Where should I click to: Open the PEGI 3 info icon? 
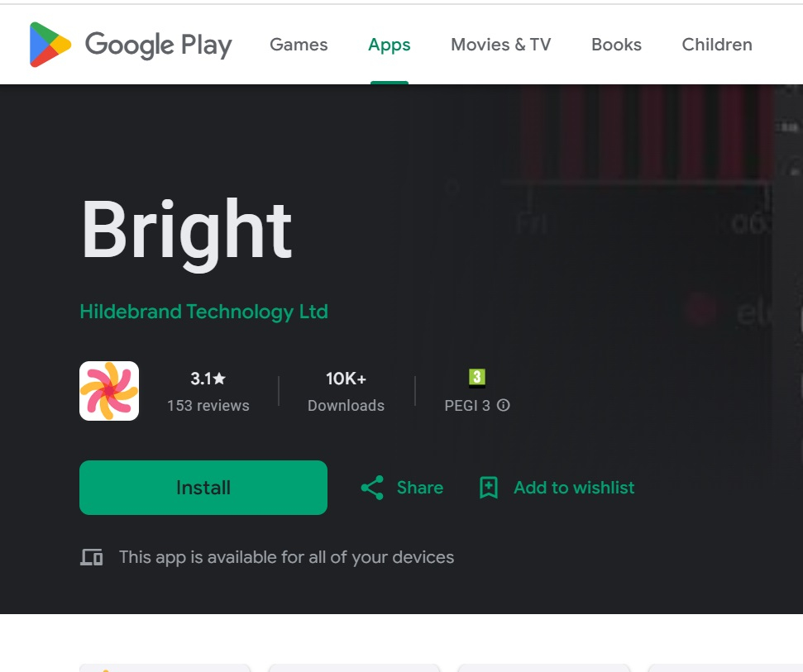click(504, 405)
